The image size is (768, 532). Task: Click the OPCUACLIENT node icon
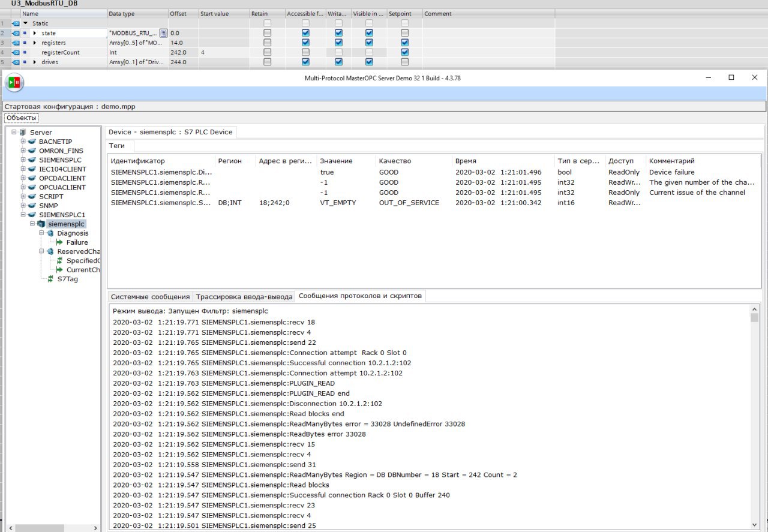(32, 187)
